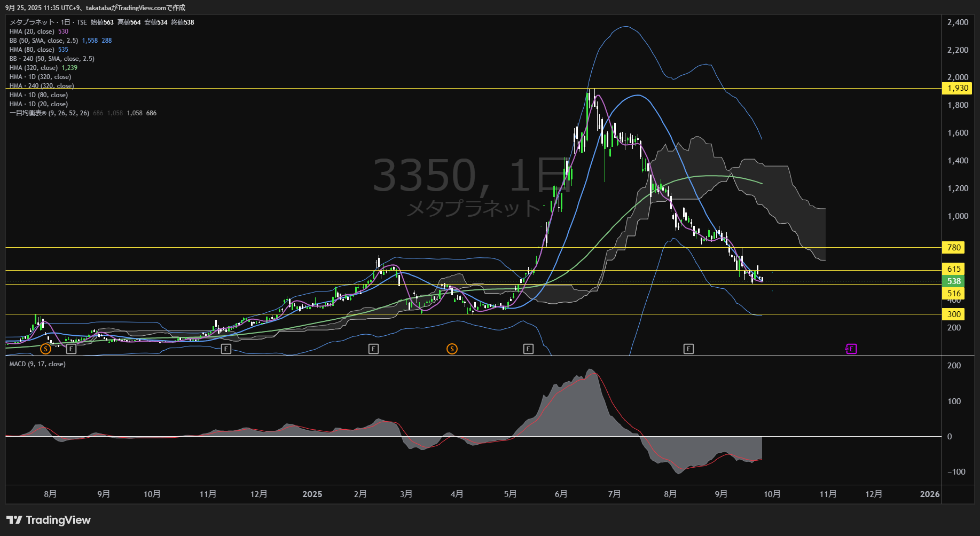Image resolution: width=980 pixels, height=536 pixels.
Task: Click the green 538 current price label
Action: pos(954,281)
